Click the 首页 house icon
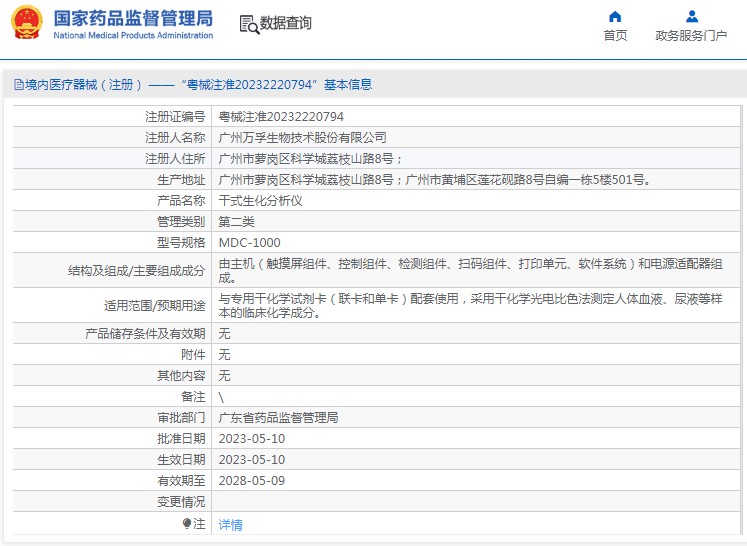The width and height of the screenshot is (747, 546). coord(615,16)
